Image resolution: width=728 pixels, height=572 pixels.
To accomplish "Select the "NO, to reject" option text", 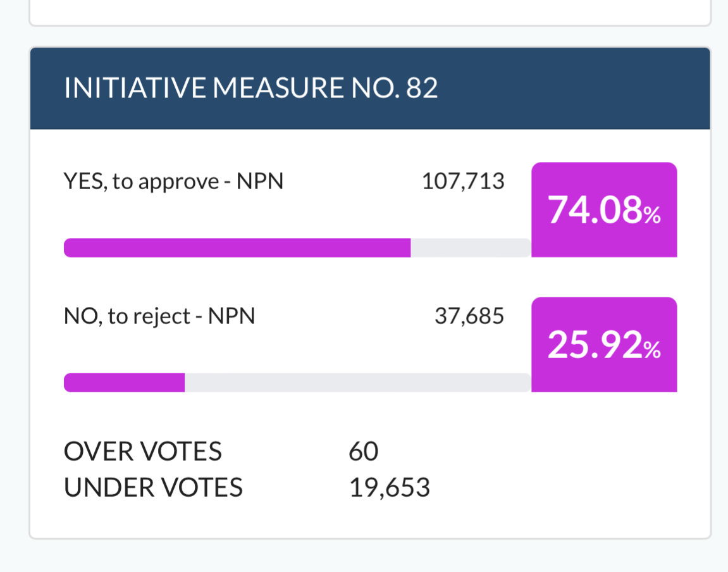I will (x=127, y=316).
